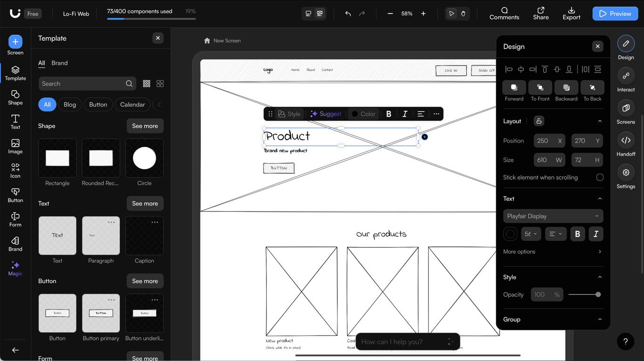Select the Image tool in the left sidebar
This screenshot has height=361, width=644.
click(15, 147)
